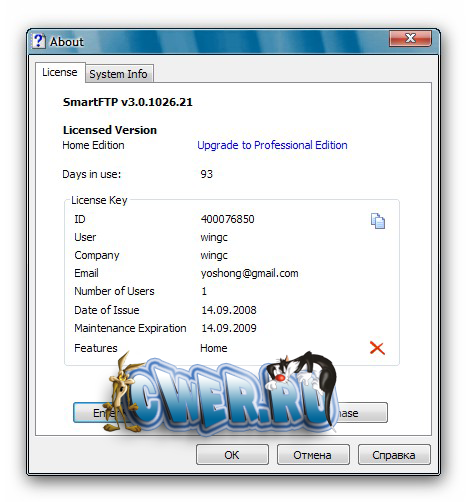The image size is (467, 502).
Task: Follow the Upgrade to Professional Edition link
Action: pyautogui.click(x=272, y=145)
